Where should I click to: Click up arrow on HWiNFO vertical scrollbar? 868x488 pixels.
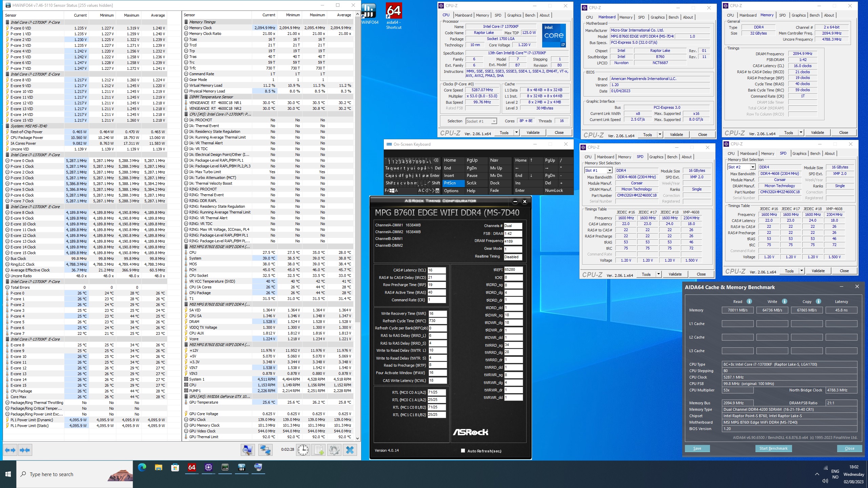357,14
